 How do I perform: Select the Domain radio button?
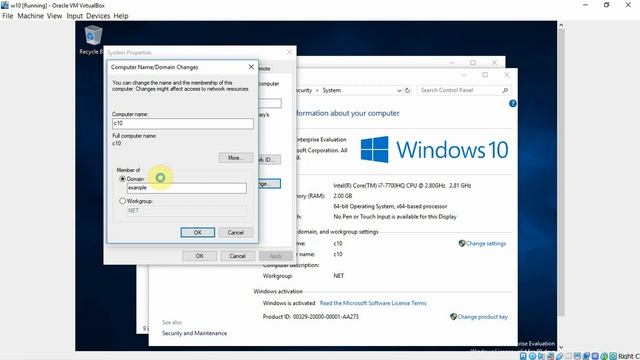click(x=122, y=179)
